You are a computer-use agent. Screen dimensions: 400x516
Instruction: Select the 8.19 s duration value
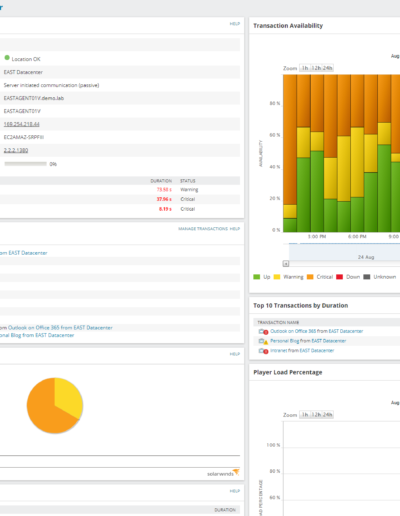pos(165,209)
